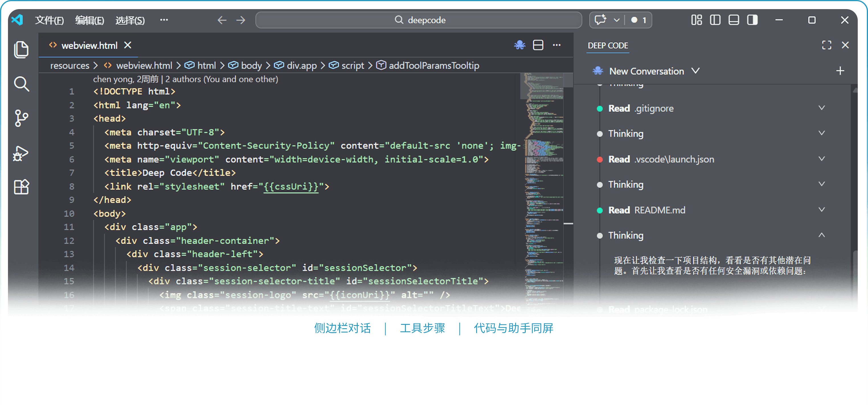The height and width of the screenshot is (413, 868).
Task: Open the Extensions view icon
Action: [x=21, y=187]
